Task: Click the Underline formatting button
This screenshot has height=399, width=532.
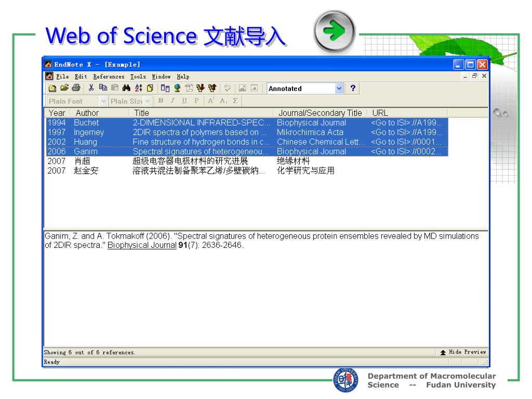Action: pyautogui.click(x=184, y=101)
